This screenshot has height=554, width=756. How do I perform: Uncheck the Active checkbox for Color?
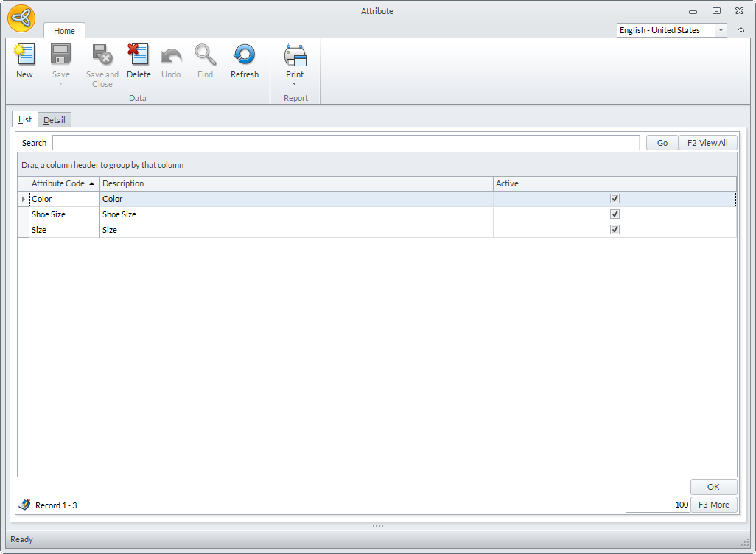tap(615, 199)
